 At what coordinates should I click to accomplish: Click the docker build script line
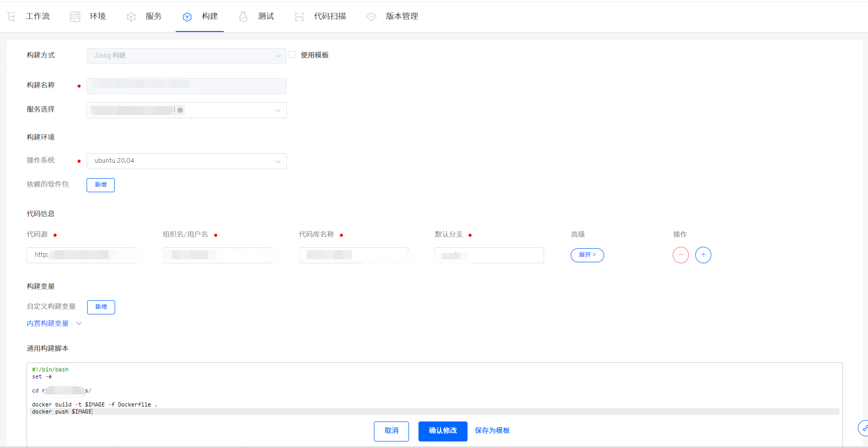(95, 404)
